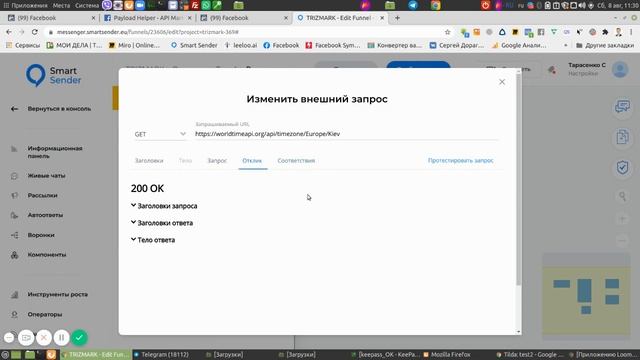Image resolution: width=640 pixels, height=360 pixels.
Task: Open Smart Sender bookmark
Action: (194, 45)
